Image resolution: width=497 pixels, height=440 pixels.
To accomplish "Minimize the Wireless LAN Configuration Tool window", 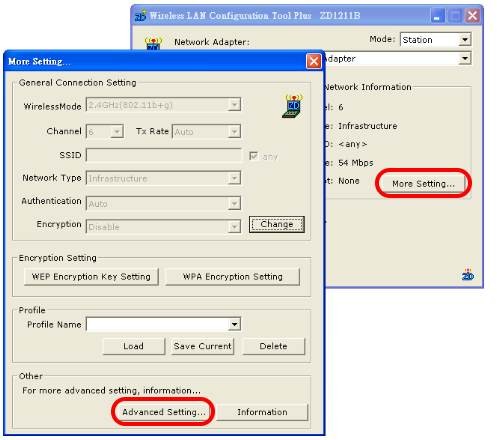I will point(437,16).
